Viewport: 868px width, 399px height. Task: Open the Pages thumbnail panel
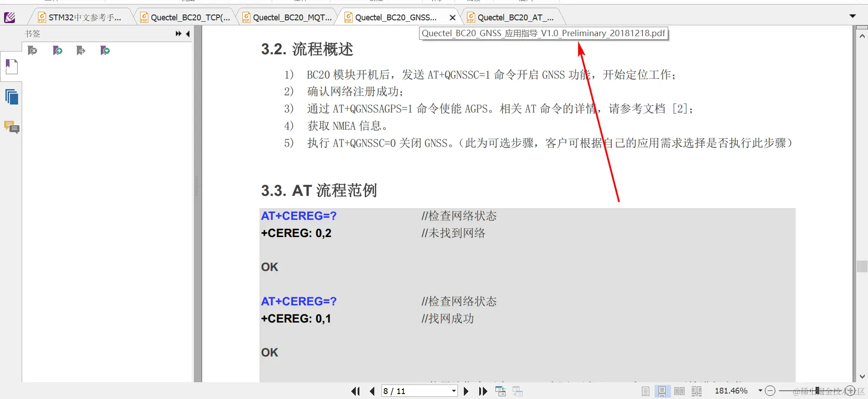point(11,97)
